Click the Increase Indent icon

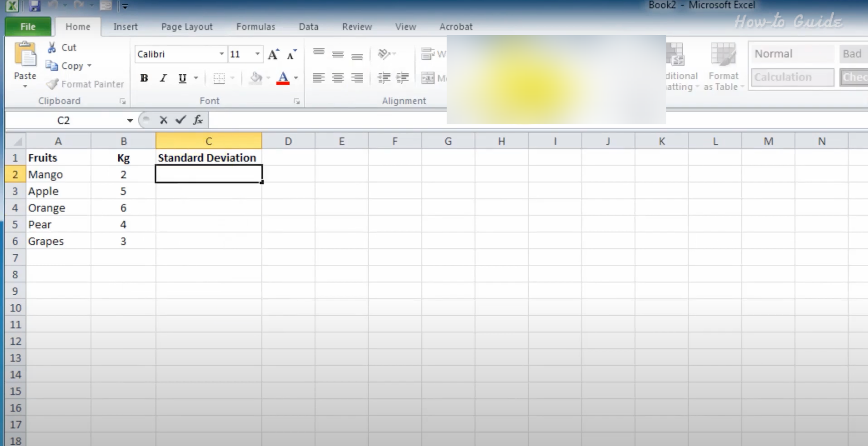[x=402, y=78]
